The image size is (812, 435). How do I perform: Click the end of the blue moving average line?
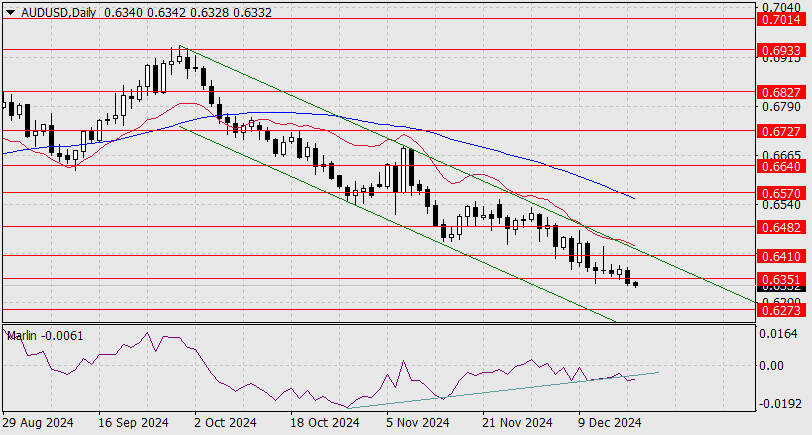[x=634, y=198]
